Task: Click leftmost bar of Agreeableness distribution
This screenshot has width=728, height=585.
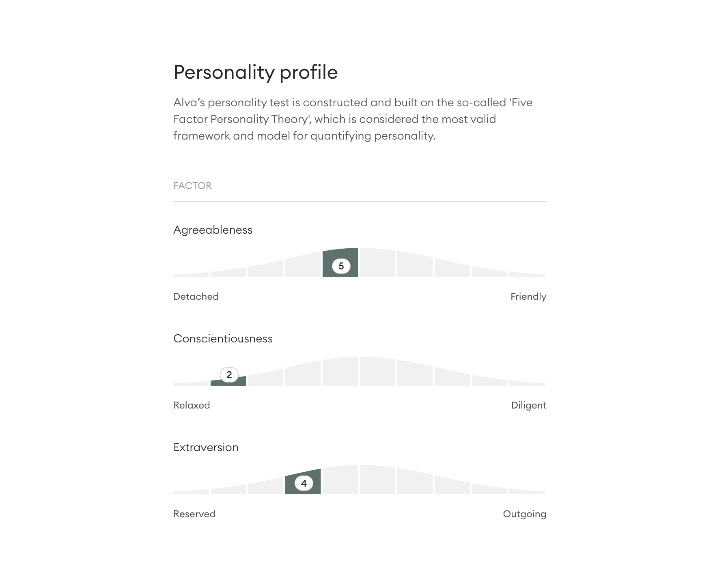Action: pos(191,275)
